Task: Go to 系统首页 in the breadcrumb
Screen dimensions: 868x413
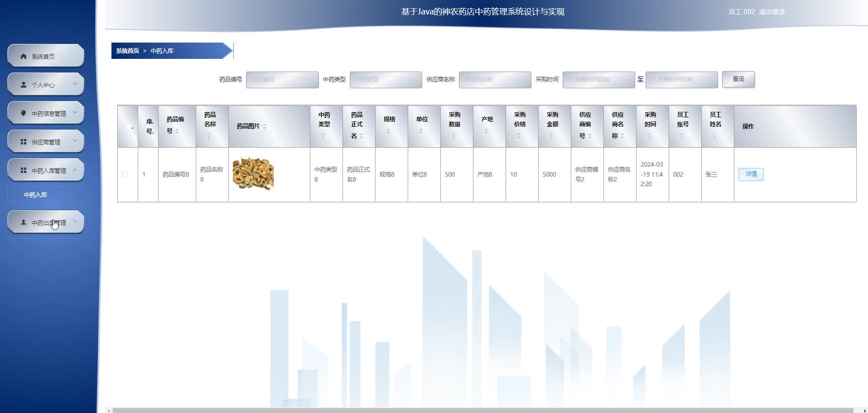Action: (127, 51)
